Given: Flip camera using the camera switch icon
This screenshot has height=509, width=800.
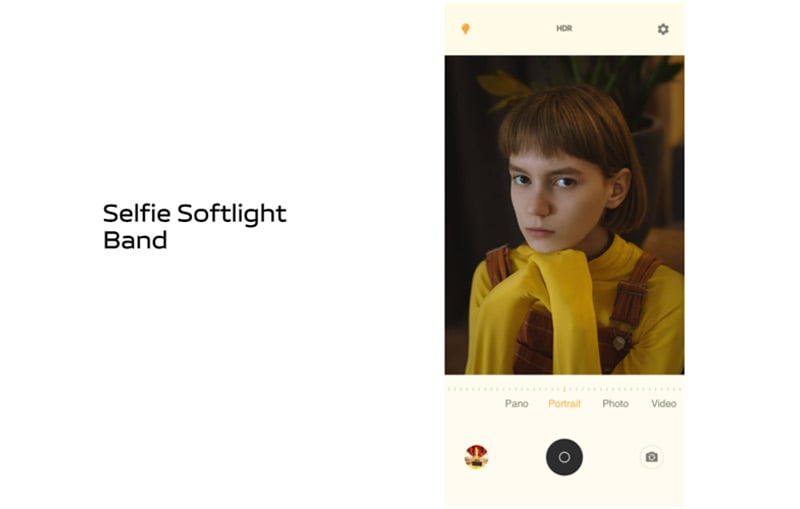Looking at the screenshot, I should point(652,457).
